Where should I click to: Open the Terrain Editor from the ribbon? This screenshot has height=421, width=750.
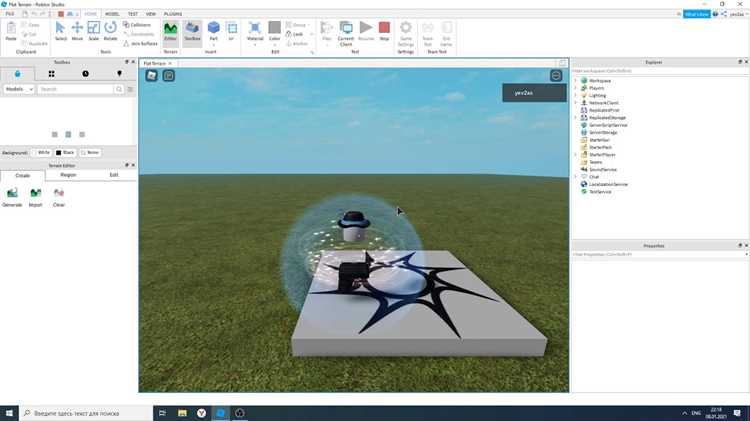pyautogui.click(x=170, y=32)
